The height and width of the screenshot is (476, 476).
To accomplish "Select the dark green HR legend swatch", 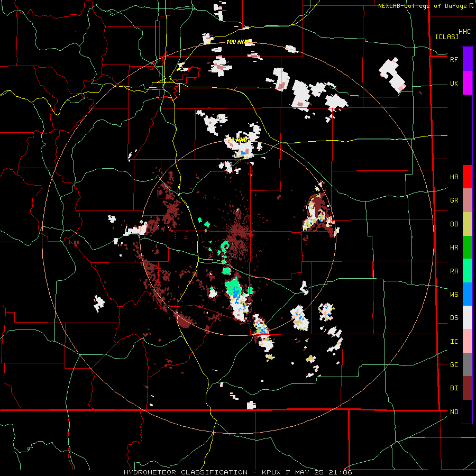I will (x=467, y=247).
